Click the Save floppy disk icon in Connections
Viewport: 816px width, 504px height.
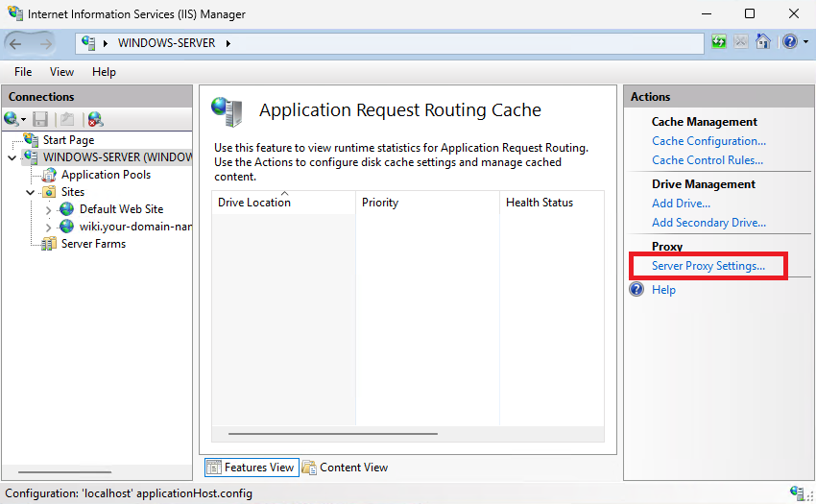[x=40, y=119]
